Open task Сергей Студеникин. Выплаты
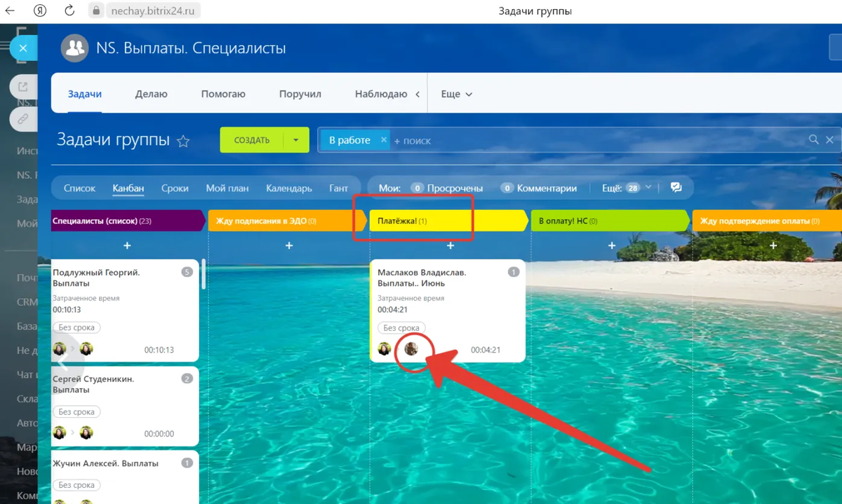This screenshot has height=504, width=842. 93,384
